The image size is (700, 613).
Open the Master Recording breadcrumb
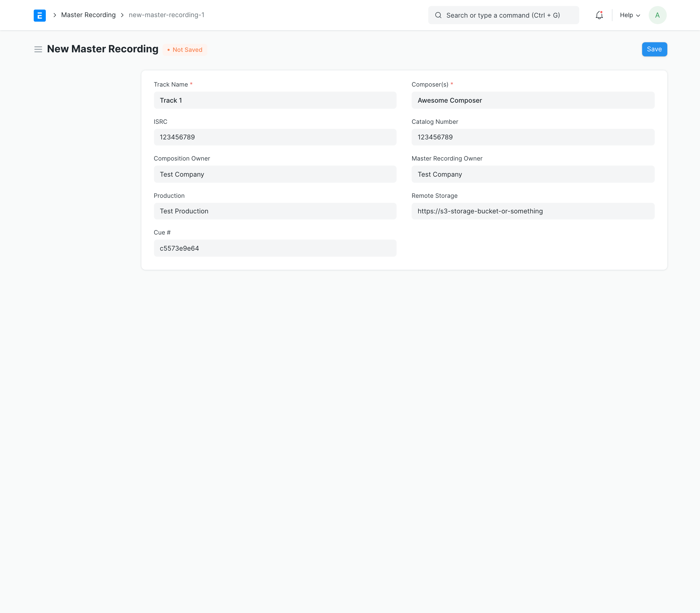point(88,15)
